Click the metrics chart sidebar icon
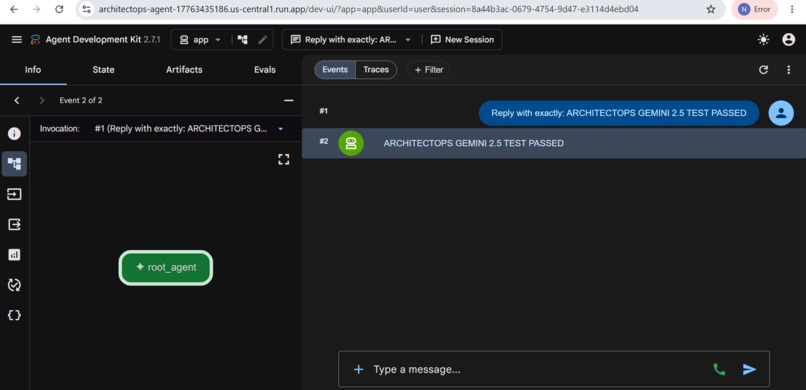806x390 pixels. coord(14,254)
